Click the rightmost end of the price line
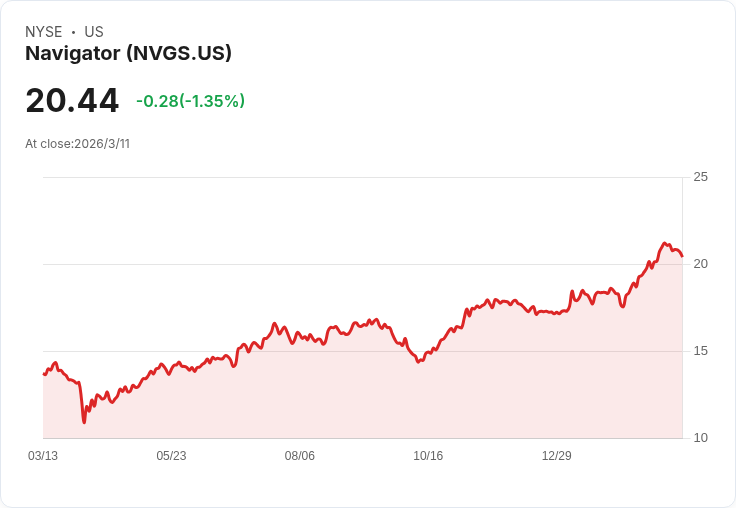 tap(682, 256)
